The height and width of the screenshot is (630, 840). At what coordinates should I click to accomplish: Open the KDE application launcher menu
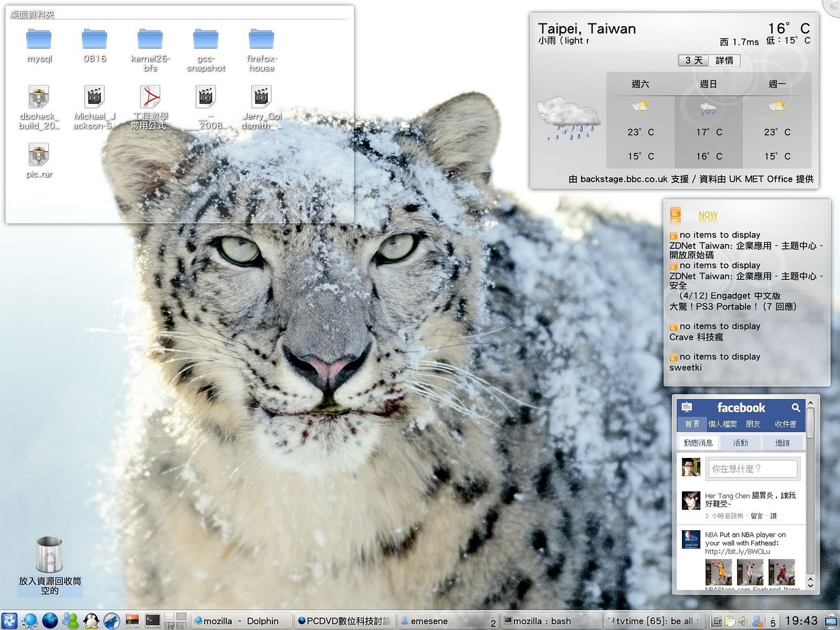[9, 621]
